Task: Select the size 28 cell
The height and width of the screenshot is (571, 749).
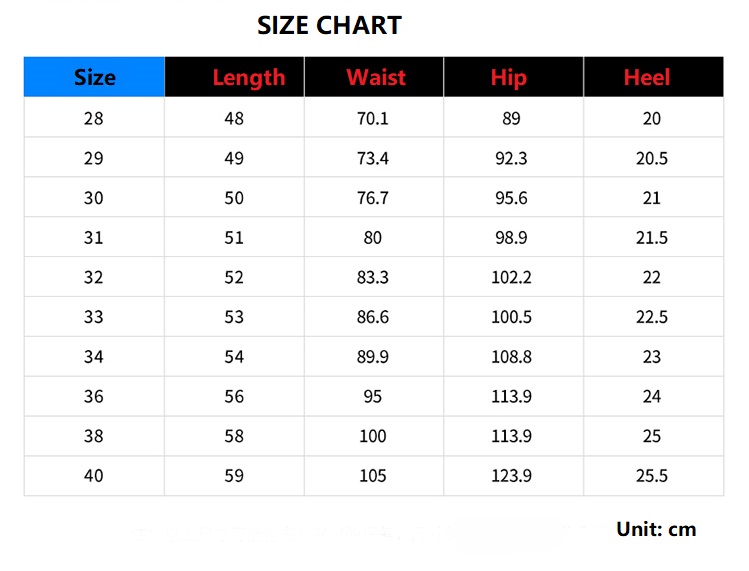Action: point(93,118)
